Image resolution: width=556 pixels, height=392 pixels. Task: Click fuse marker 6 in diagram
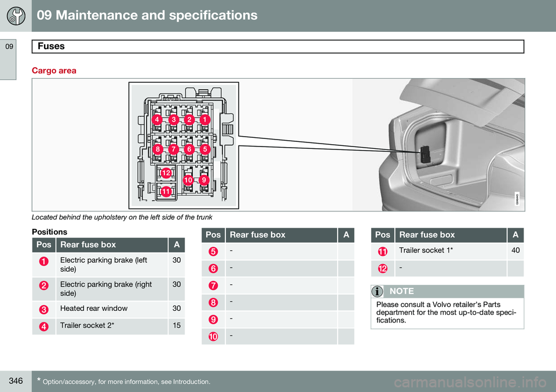tap(189, 149)
